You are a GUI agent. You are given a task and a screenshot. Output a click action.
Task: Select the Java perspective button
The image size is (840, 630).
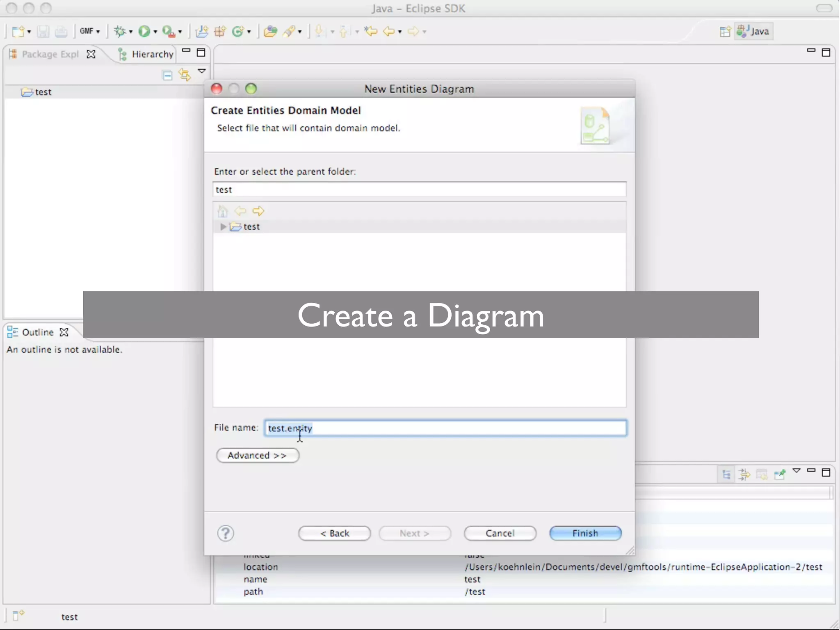[x=753, y=31]
